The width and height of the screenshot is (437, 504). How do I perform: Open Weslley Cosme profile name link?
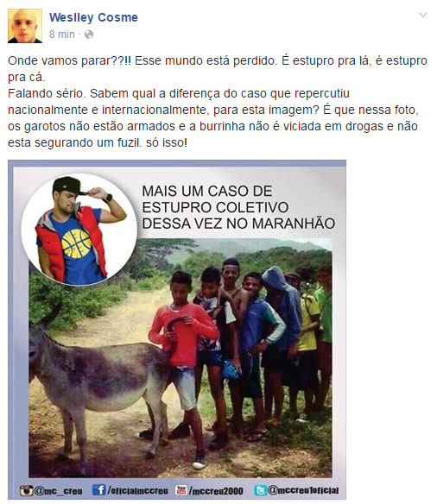pos(93,17)
